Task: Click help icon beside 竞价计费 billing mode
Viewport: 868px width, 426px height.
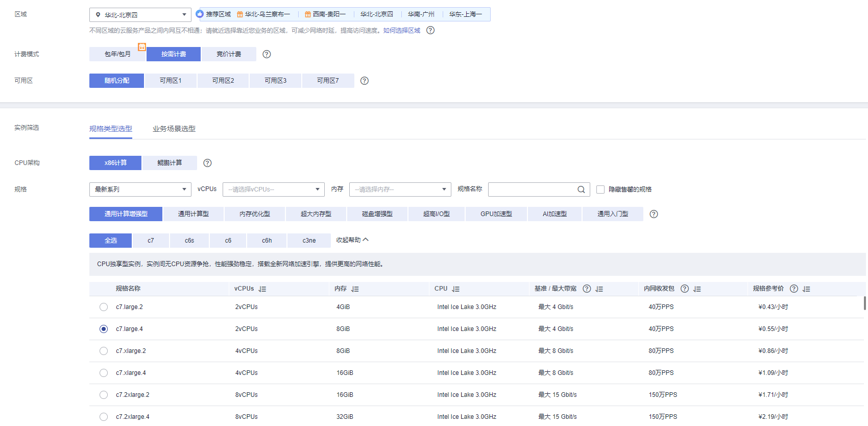Action: tap(267, 54)
